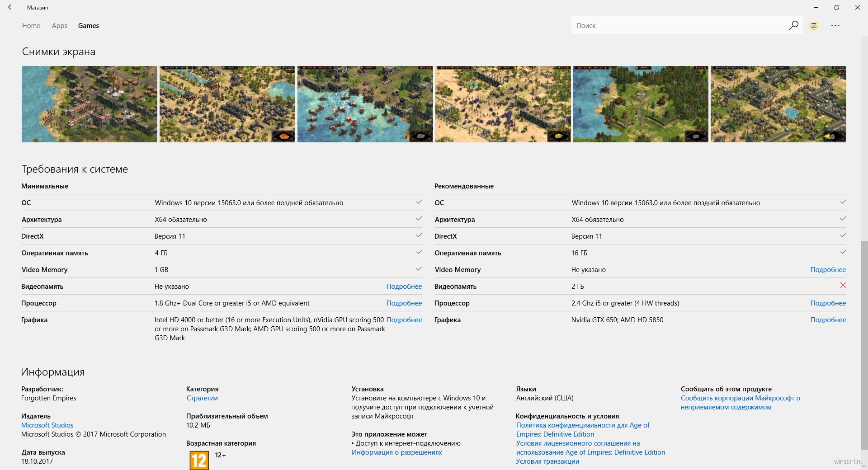Click the green check for minimum ОС row
The width and height of the screenshot is (868, 470).
[419, 202]
